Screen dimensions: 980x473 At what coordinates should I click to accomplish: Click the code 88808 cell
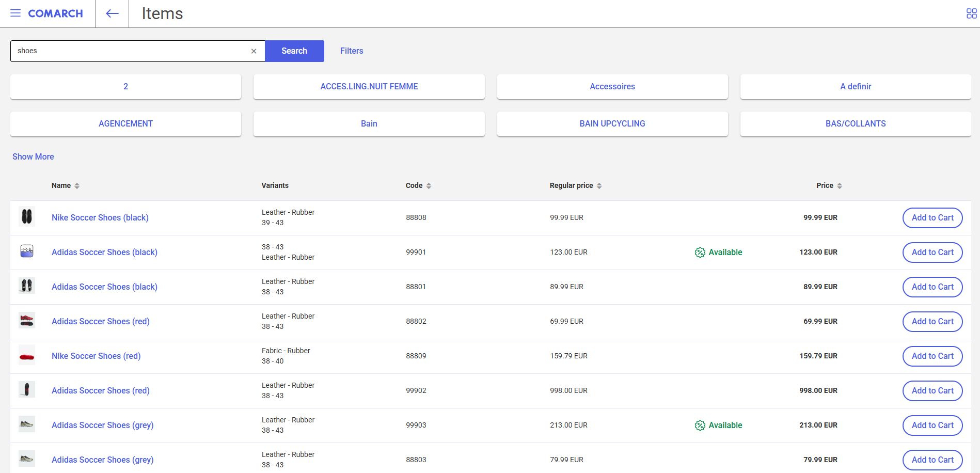click(x=416, y=217)
